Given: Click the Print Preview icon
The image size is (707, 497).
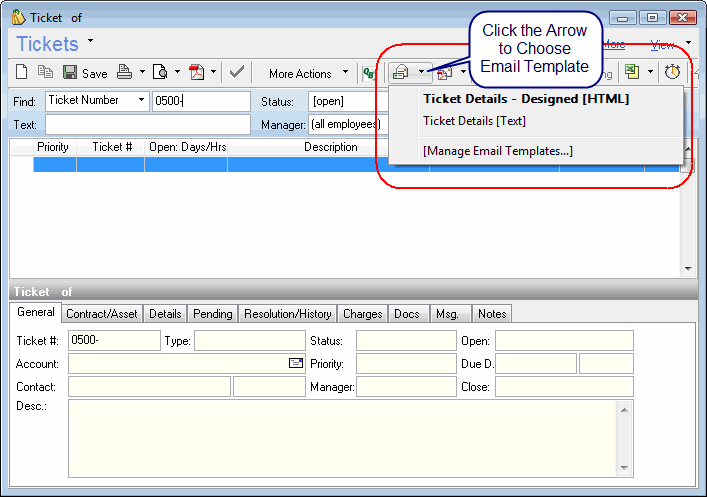Looking at the screenshot, I should [160, 73].
